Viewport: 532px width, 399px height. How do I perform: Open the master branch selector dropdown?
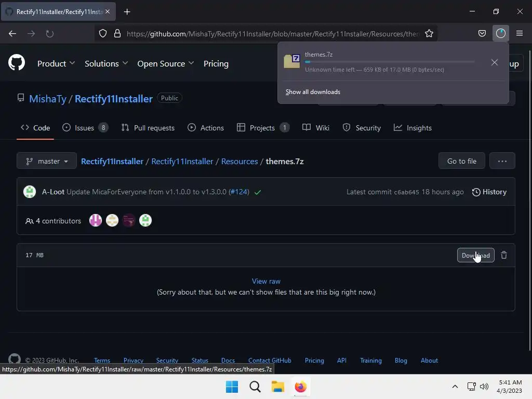click(x=47, y=161)
